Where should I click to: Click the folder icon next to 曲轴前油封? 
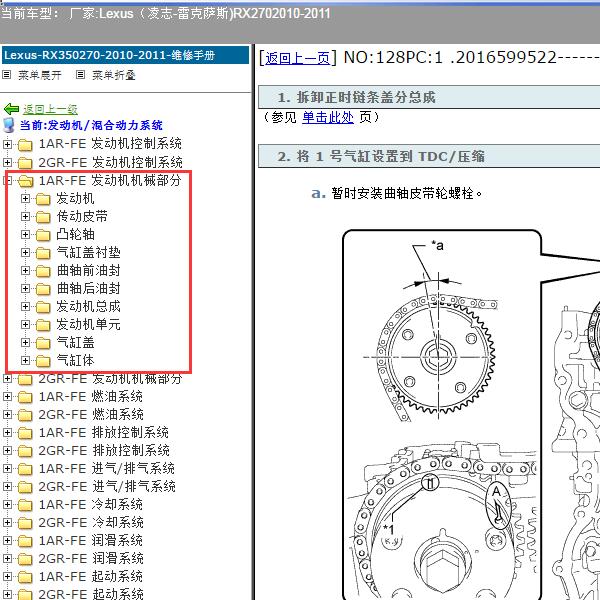[43, 271]
